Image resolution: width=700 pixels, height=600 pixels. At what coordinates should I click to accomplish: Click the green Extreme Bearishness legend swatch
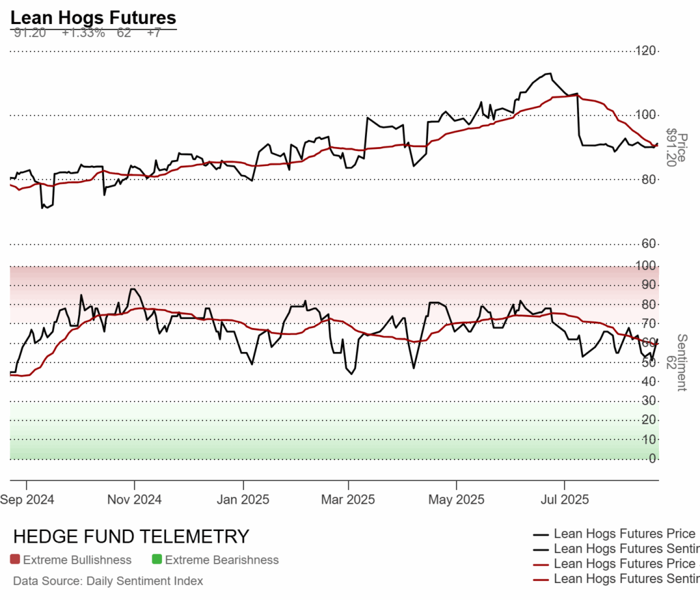pyautogui.click(x=157, y=560)
